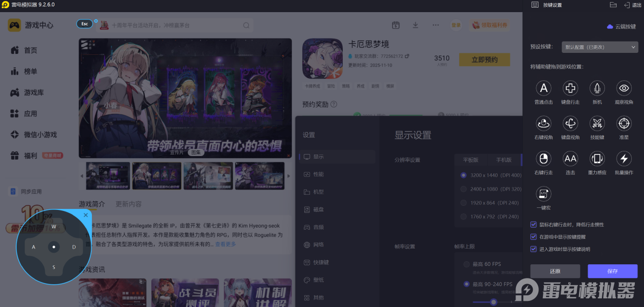Screen dimensions: 644x307
Task: Select the 重力感应 gravity sensor icon
Action: tap(597, 159)
